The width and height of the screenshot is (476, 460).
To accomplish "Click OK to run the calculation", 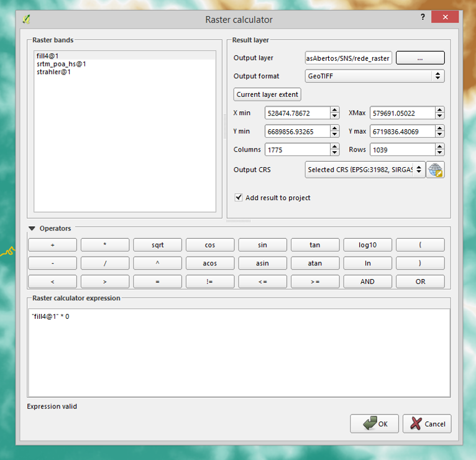I will 375,423.
